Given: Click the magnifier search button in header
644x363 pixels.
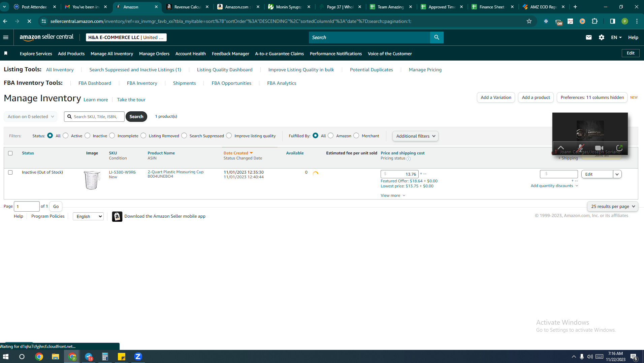Looking at the screenshot, I should tap(437, 37).
